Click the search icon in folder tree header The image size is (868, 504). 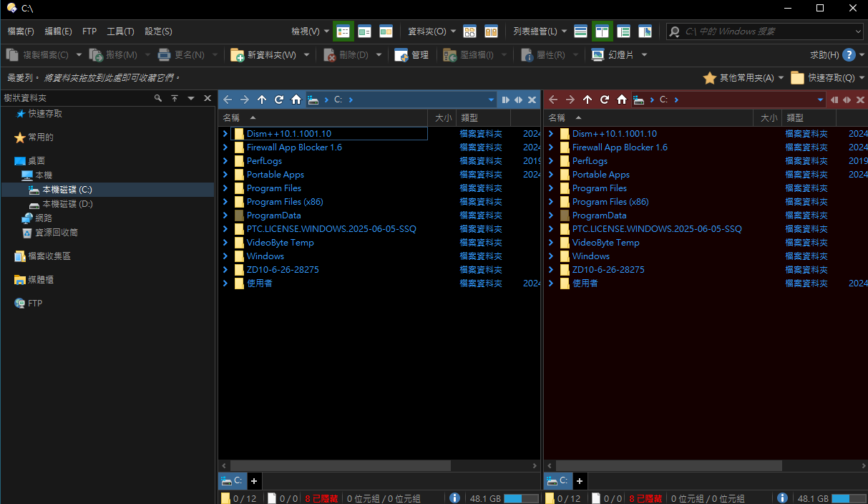pos(158,98)
